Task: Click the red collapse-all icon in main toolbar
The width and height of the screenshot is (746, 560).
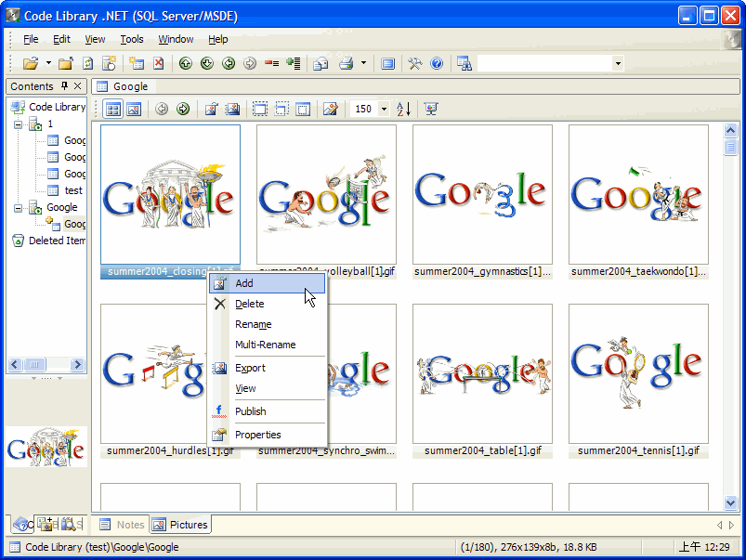Action: click(x=271, y=63)
